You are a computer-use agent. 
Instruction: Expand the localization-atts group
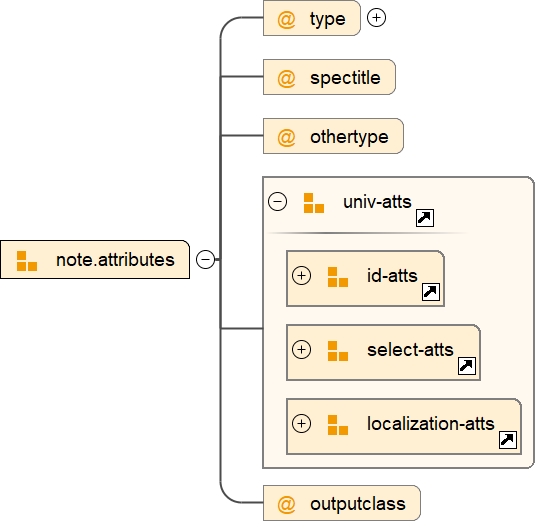click(x=302, y=423)
